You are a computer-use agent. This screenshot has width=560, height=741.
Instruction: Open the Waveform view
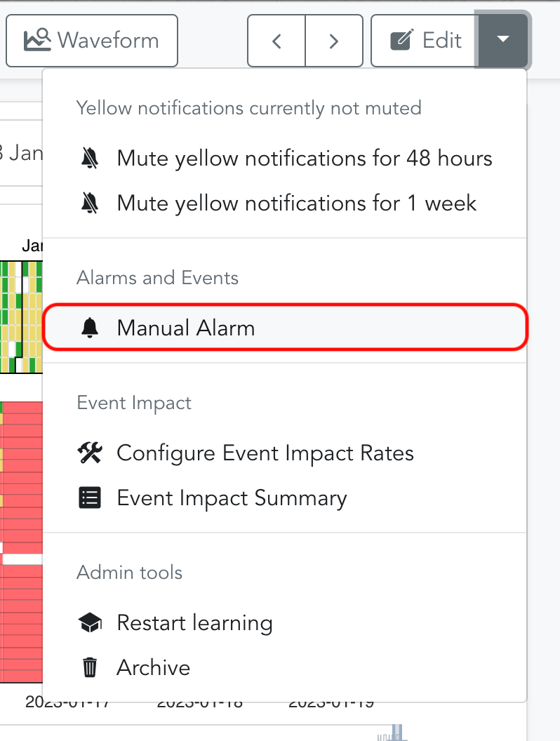(92, 41)
